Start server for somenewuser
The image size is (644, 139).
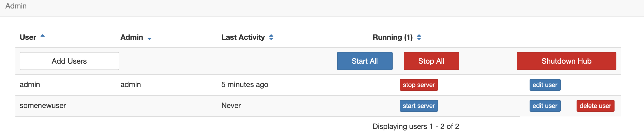419,106
